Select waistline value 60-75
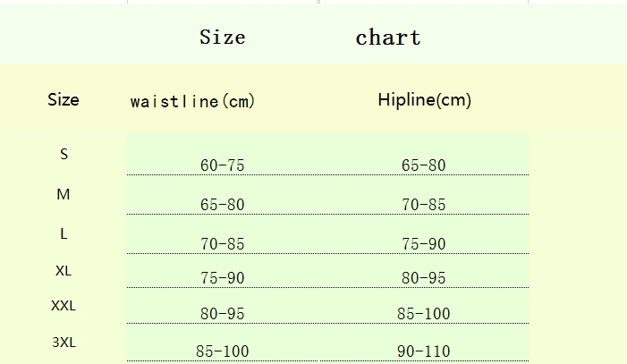This screenshot has height=364, width=627. click(223, 165)
